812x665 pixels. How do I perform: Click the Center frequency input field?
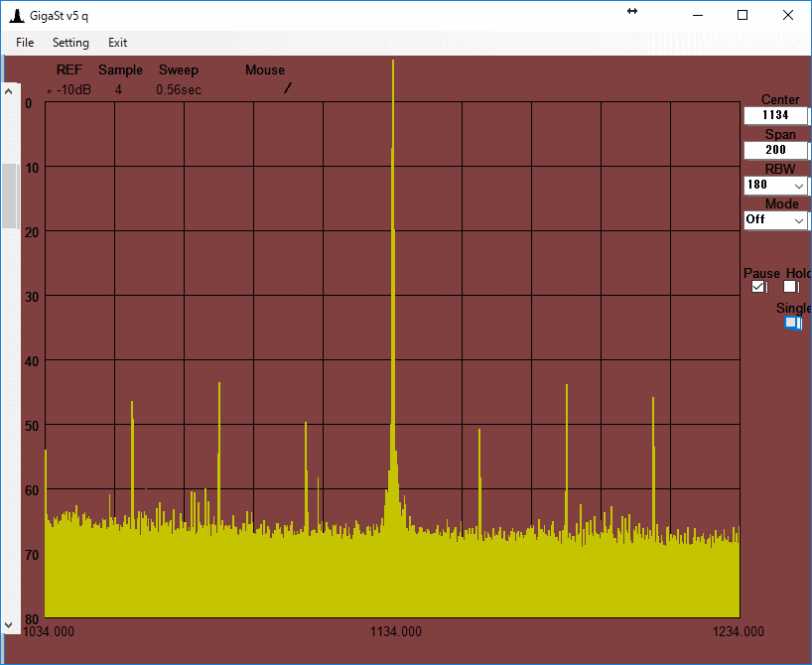tap(775, 115)
